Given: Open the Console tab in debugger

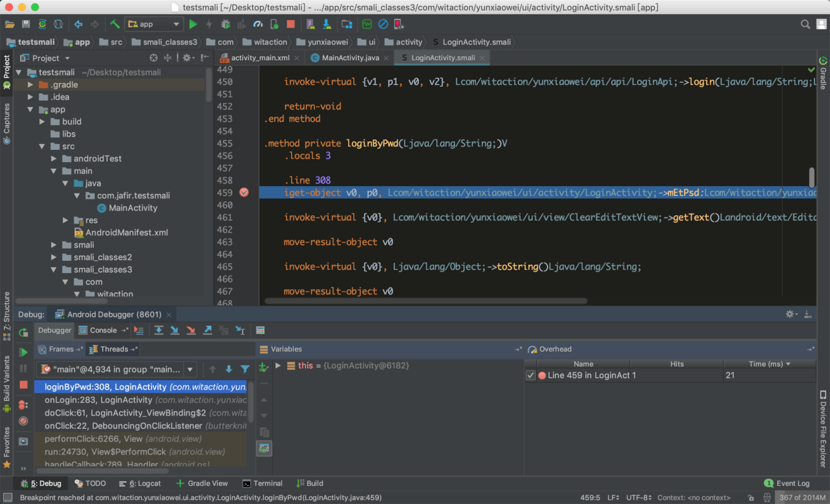Looking at the screenshot, I should click(102, 331).
